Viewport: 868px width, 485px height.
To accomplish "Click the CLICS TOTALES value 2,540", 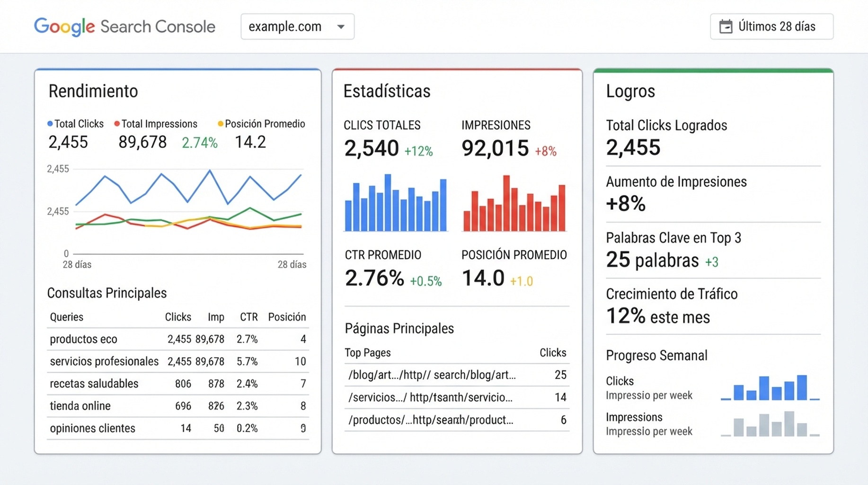I will (372, 148).
